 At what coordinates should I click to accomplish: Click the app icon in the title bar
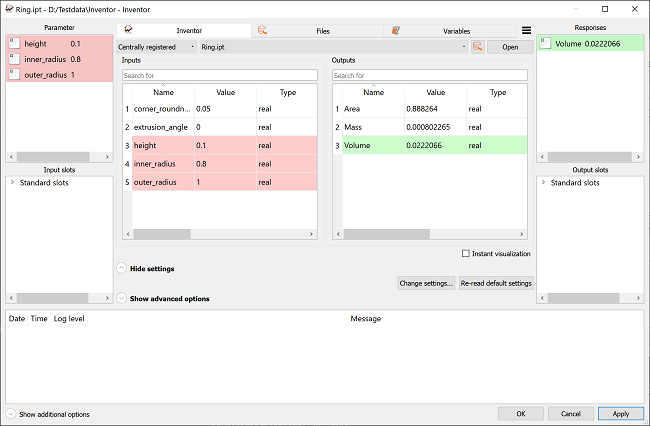pyautogui.click(x=9, y=8)
